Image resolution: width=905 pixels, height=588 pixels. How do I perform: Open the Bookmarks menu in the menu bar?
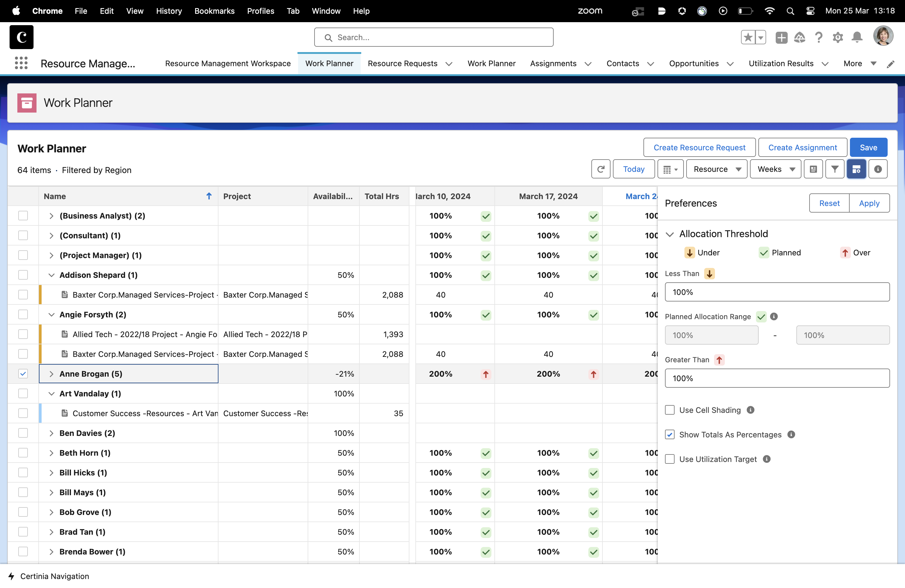click(215, 11)
